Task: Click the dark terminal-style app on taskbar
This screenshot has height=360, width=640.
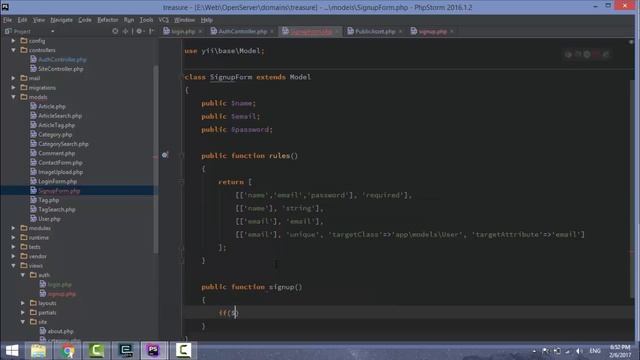Action: click(125, 351)
